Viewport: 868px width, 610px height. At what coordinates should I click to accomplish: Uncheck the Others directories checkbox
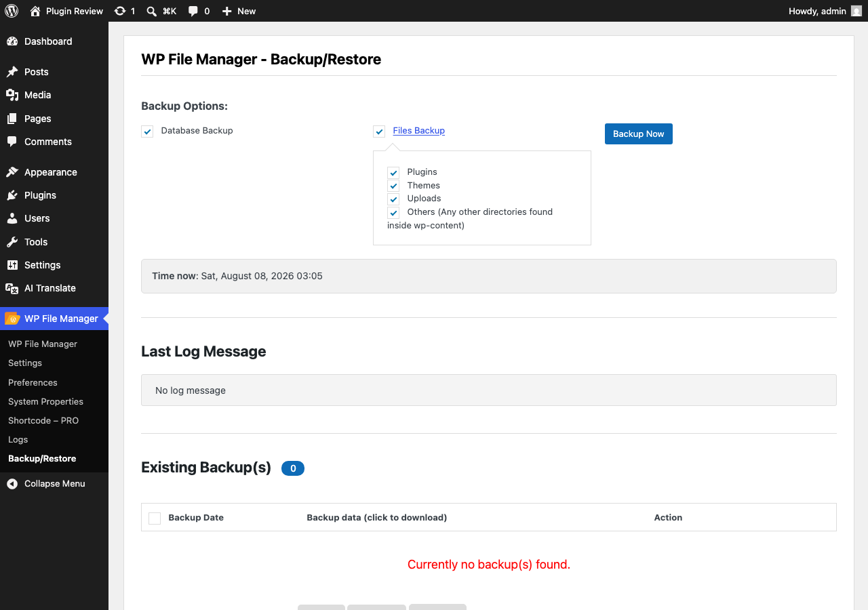point(393,213)
